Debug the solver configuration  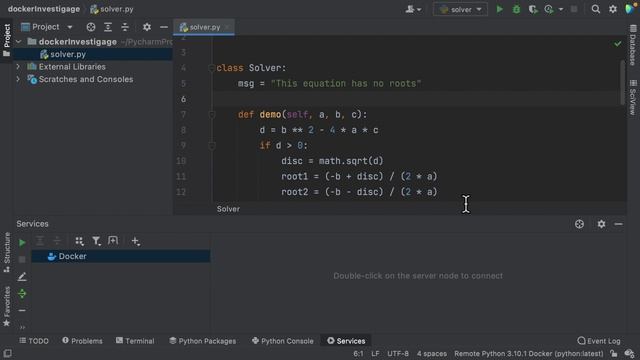(x=516, y=9)
